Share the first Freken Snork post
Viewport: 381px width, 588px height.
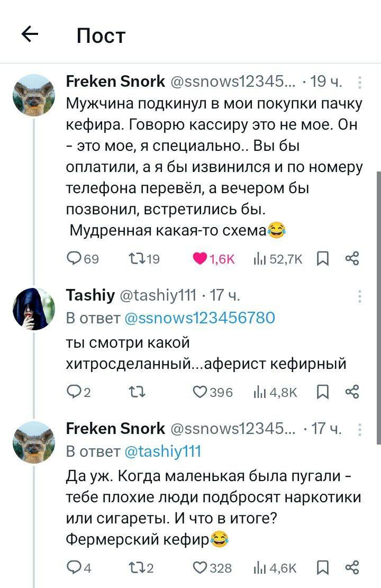pos(352,258)
